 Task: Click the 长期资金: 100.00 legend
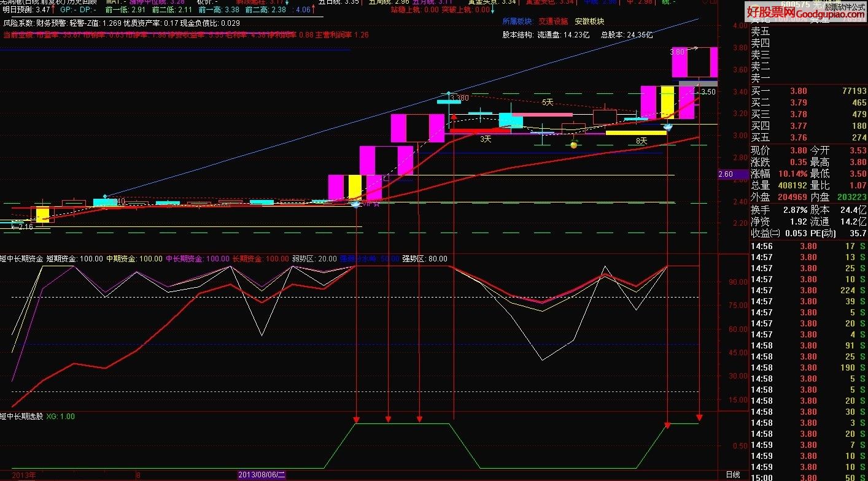(x=260, y=259)
